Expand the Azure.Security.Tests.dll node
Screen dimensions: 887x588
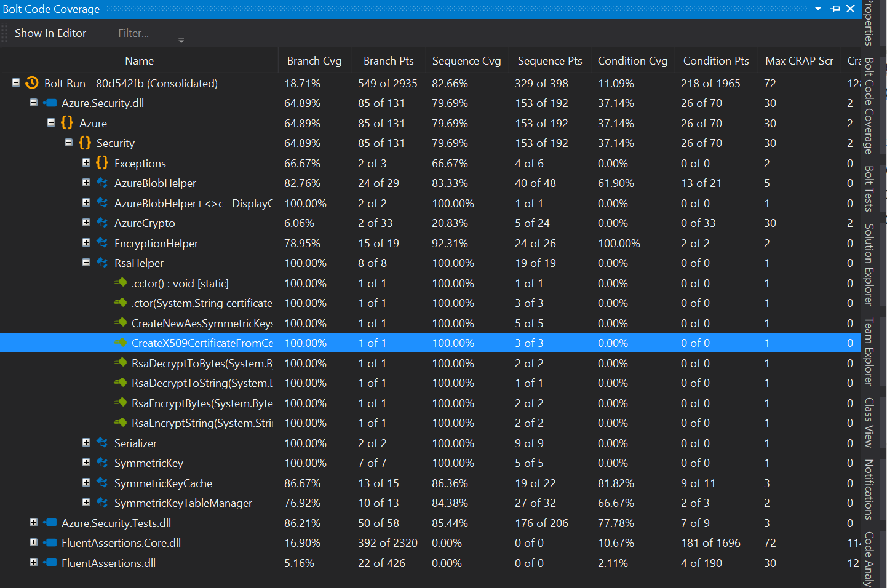(x=34, y=522)
